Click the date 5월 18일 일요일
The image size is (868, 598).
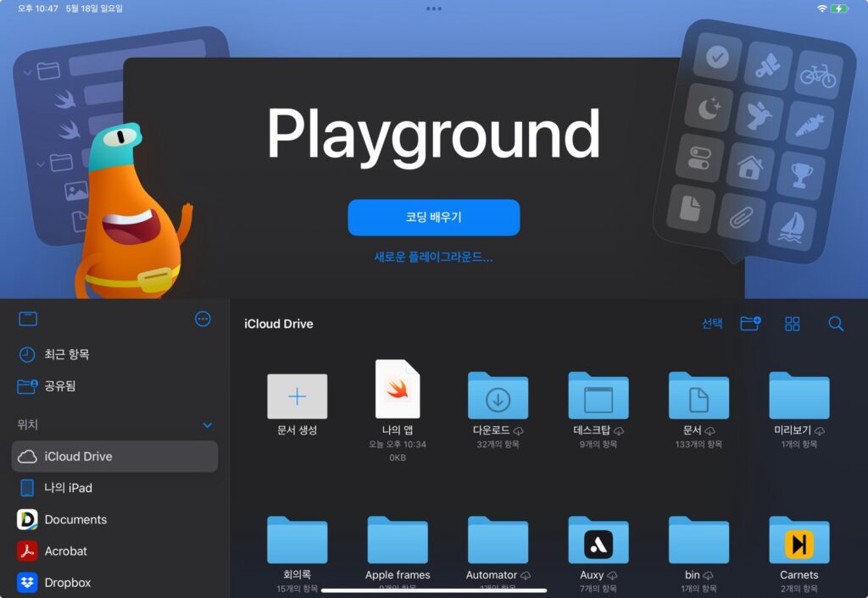click(94, 8)
